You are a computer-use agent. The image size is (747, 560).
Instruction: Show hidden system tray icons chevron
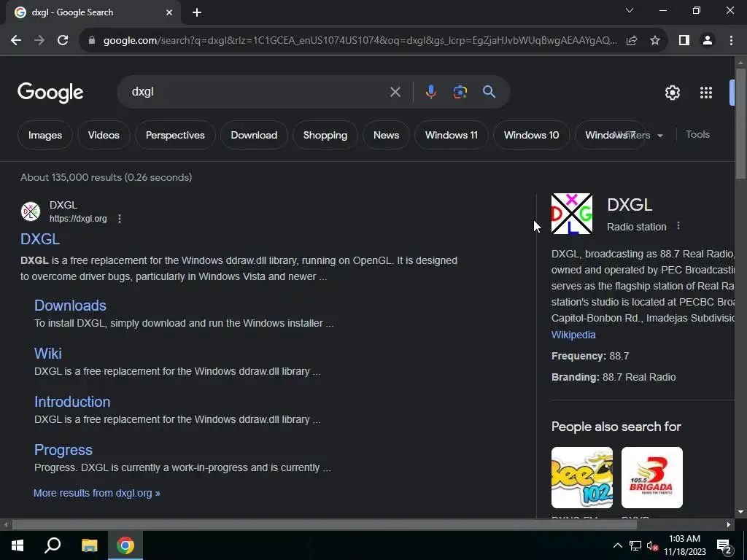click(617, 545)
